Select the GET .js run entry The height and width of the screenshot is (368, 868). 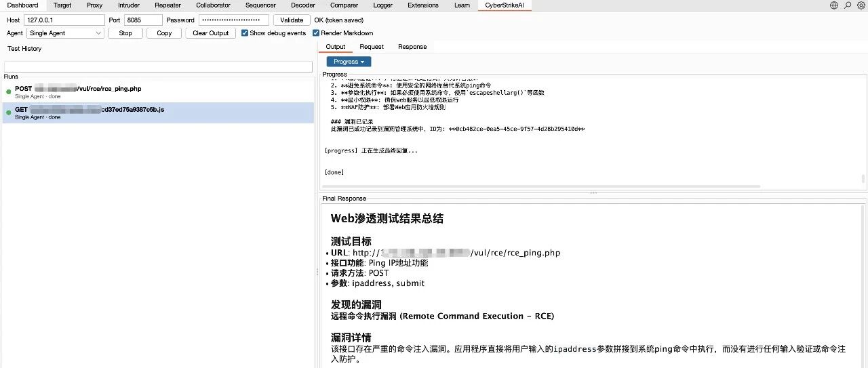coord(158,113)
